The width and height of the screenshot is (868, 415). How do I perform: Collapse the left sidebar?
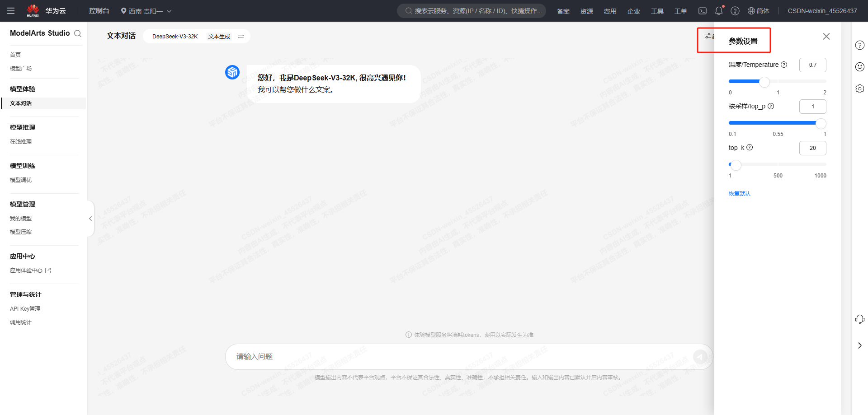(x=90, y=219)
